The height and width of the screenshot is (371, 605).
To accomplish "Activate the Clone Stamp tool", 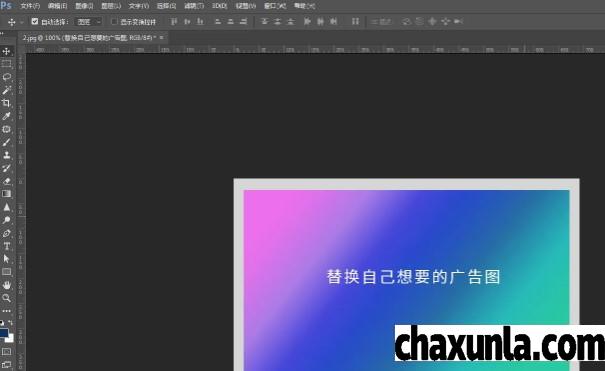I will [7, 155].
